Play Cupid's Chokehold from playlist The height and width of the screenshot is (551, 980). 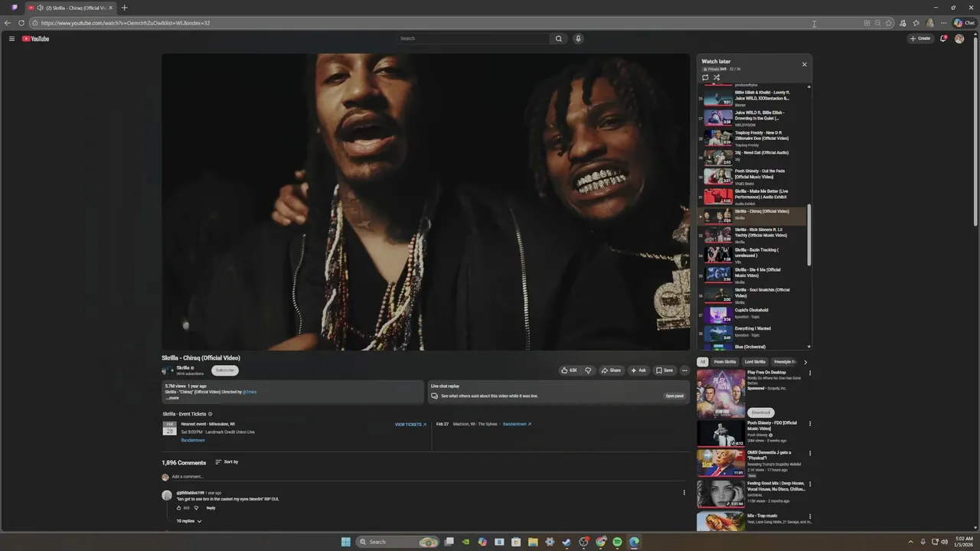coord(751,314)
